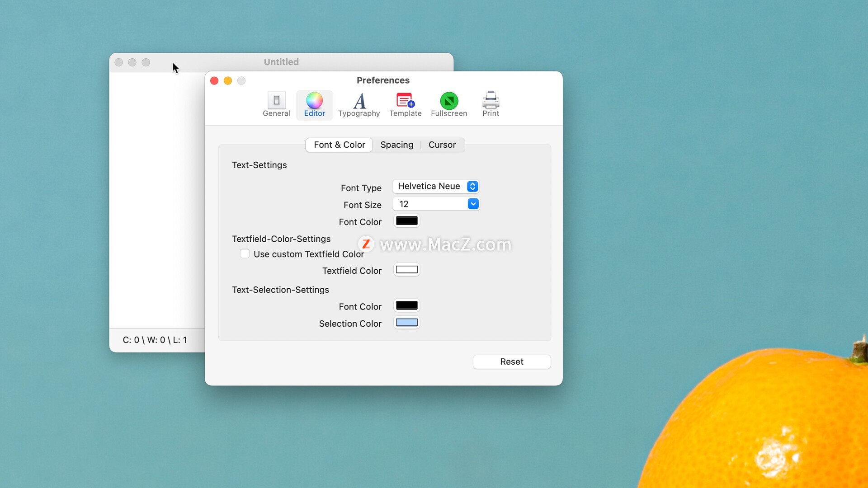Viewport: 868px width, 488px height.
Task: Click the Reset button
Action: point(512,362)
